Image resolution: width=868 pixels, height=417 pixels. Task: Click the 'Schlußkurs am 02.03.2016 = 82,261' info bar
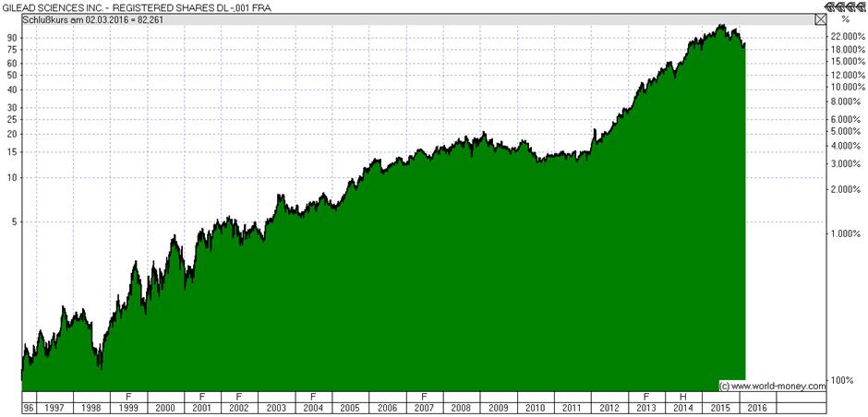[x=418, y=19]
